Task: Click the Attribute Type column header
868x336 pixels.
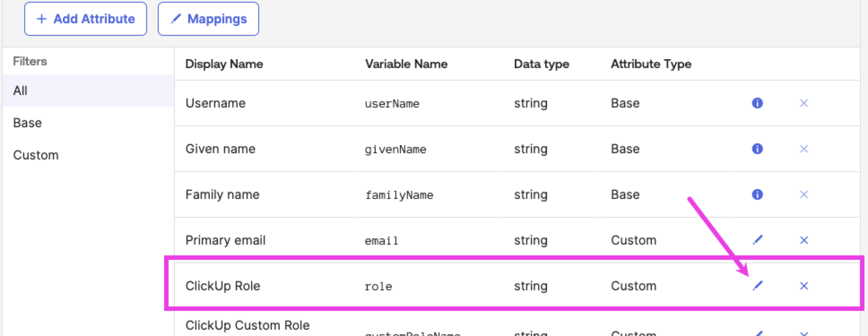Action: (651, 64)
